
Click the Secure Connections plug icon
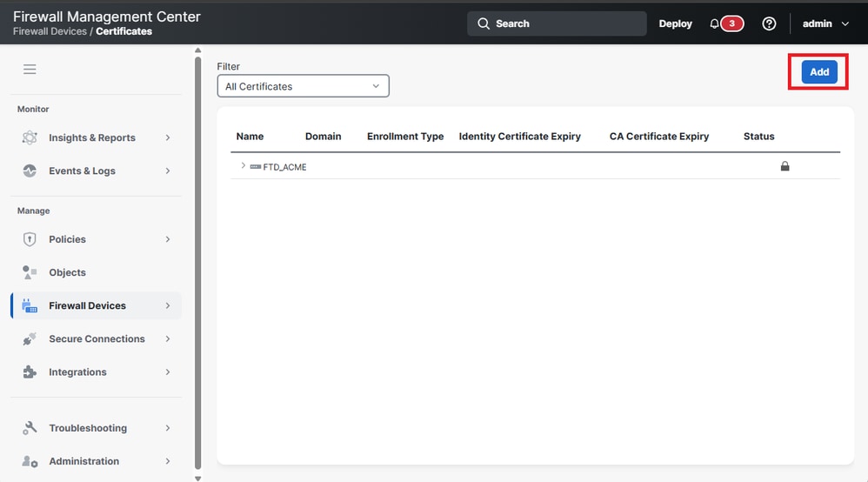[x=30, y=339]
